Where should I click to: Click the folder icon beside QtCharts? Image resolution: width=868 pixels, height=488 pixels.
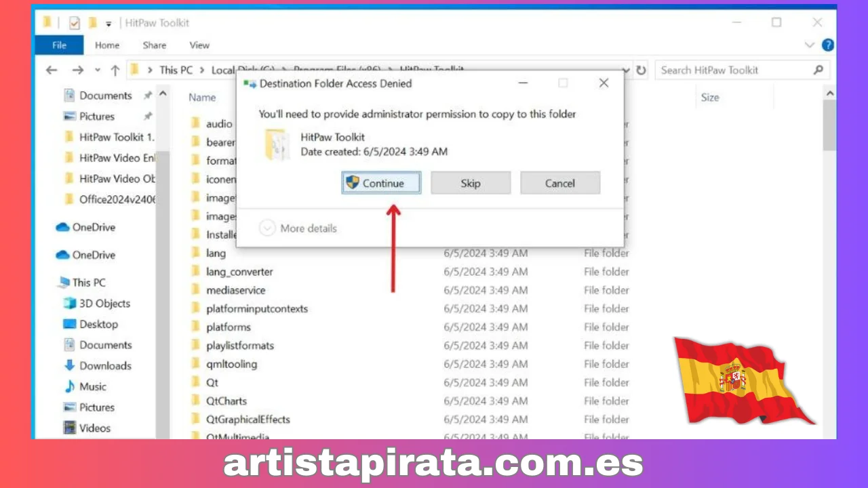pos(196,401)
